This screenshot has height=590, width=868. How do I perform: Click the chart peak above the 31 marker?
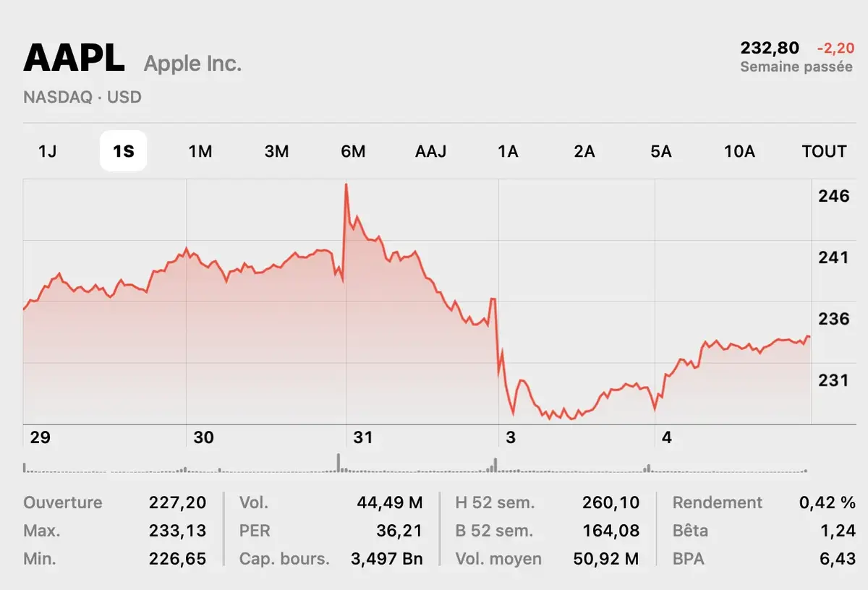click(x=346, y=185)
